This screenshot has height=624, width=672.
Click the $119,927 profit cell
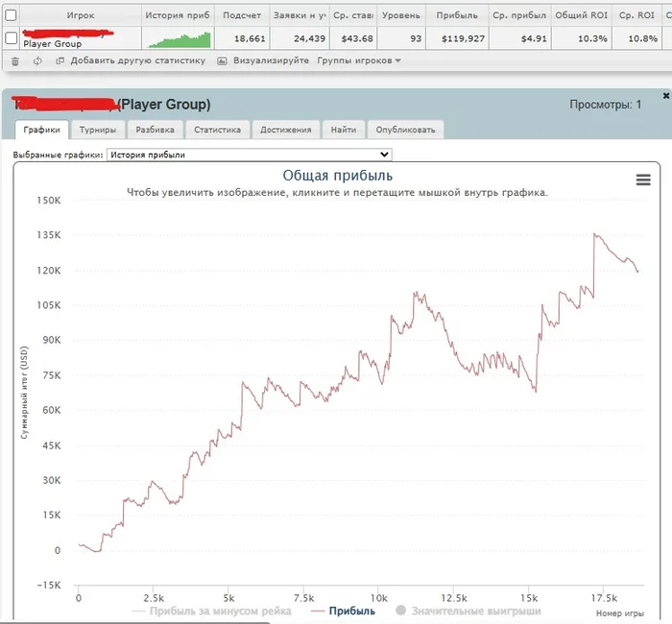click(x=457, y=38)
